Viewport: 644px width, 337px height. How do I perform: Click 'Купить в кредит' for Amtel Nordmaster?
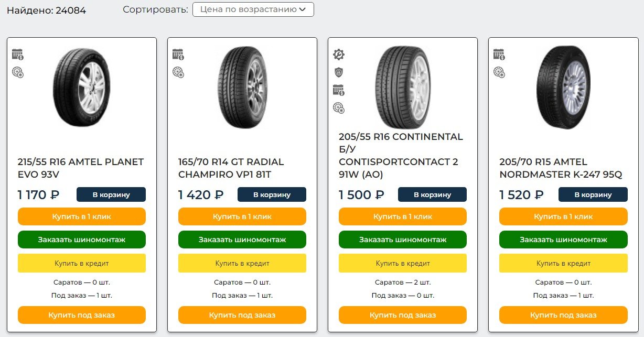[563, 263]
